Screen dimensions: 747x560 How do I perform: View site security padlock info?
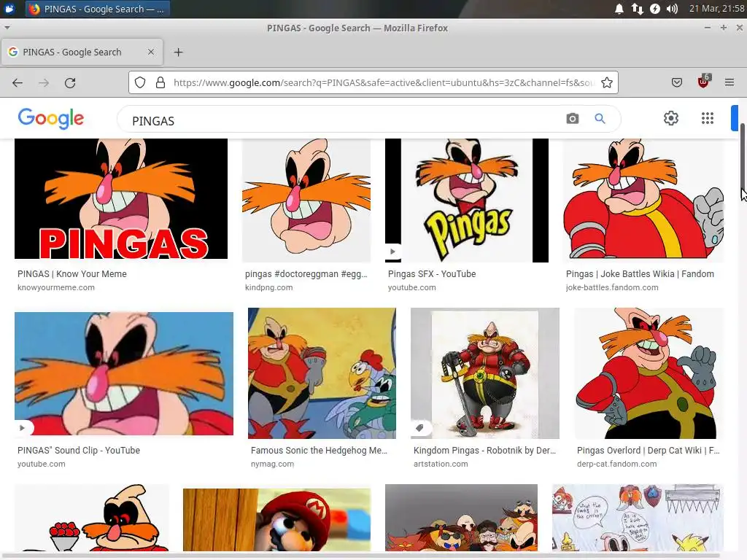(x=160, y=83)
